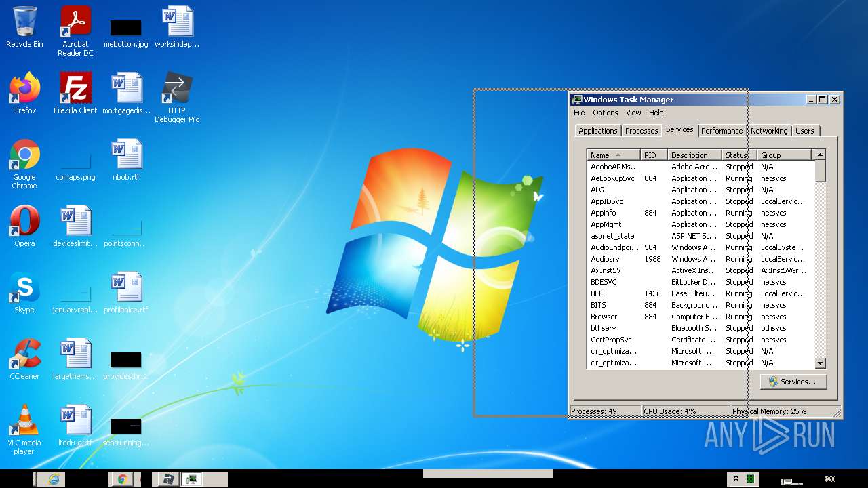Select the Appinfo service row
Screen dimensions: 868x488
(x=701, y=213)
